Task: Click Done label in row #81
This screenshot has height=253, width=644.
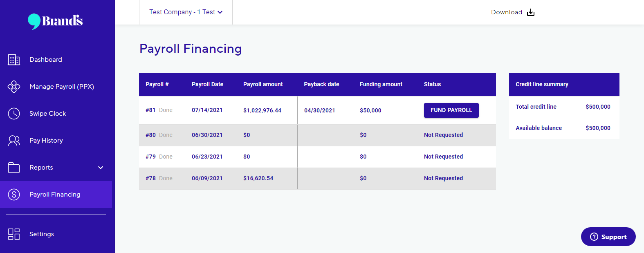Action: pos(166,110)
